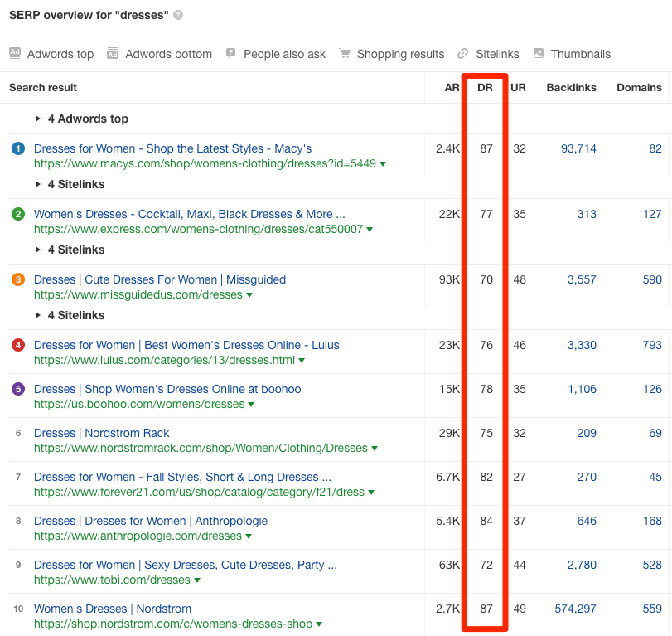Click Nordstrom's 559 referring domains
This screenshot has height=636, width=672.
tap(652, 609)
